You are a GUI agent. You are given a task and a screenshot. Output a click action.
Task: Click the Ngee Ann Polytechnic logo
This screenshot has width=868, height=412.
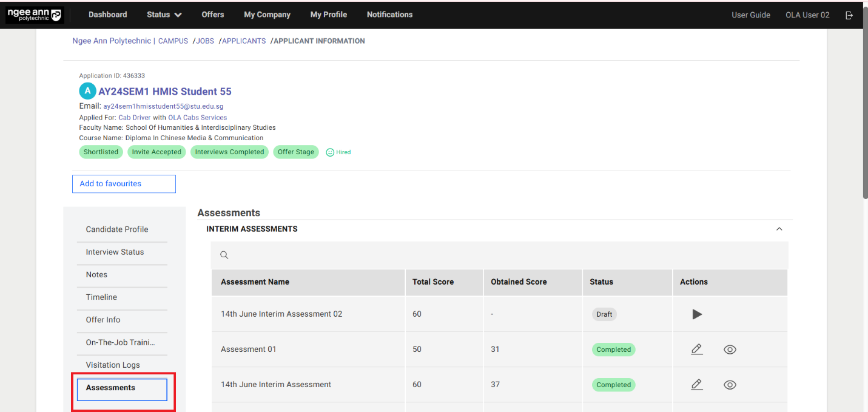[x=35, y=15]
